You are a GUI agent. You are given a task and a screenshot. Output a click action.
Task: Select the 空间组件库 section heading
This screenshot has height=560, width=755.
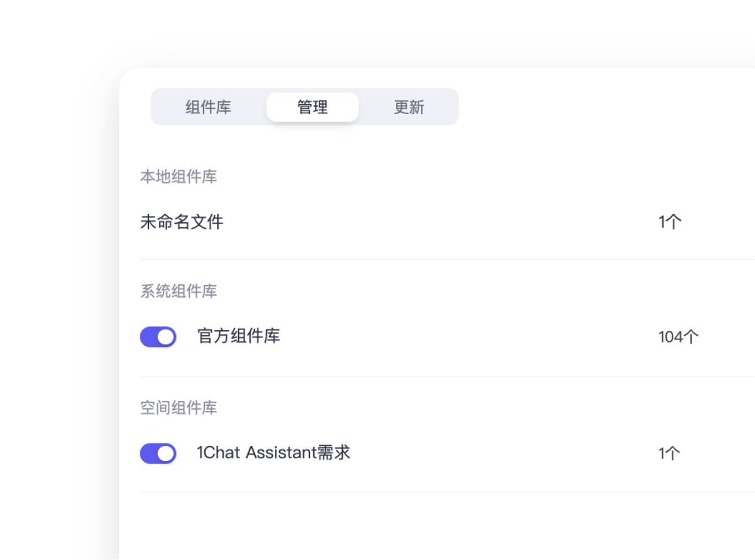[179, 408]
